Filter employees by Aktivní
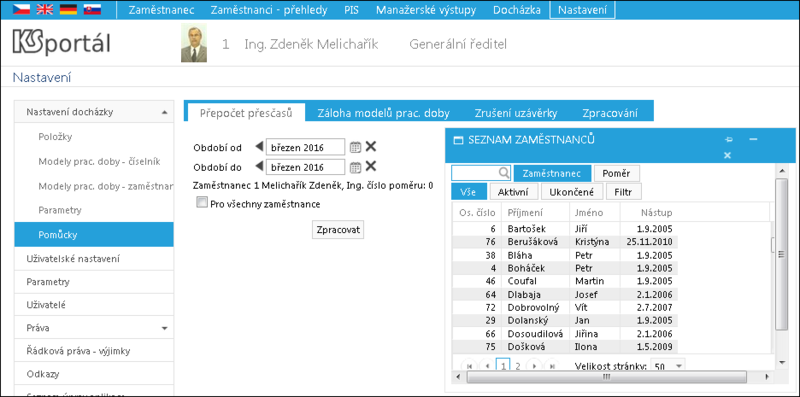Screen dimensions: 800x397 tap(513, 192)
